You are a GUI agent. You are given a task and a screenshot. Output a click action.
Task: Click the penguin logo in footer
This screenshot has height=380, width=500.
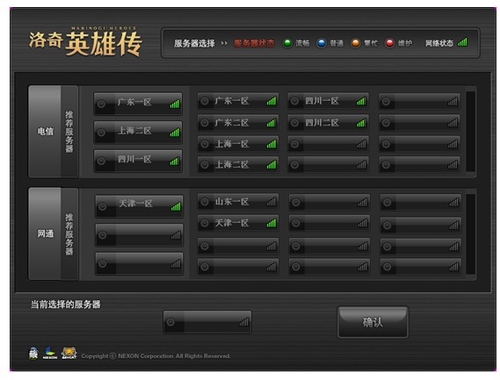(x=33, y=353)
